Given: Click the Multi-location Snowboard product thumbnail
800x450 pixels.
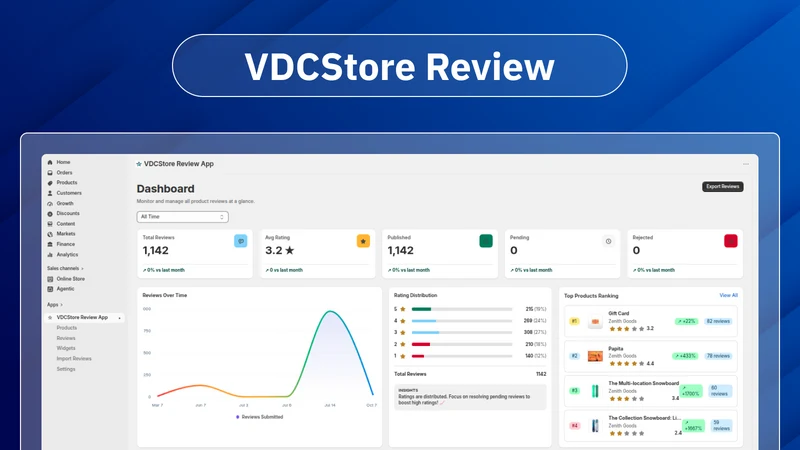Looking at the screenshot, I should (595, 391).
